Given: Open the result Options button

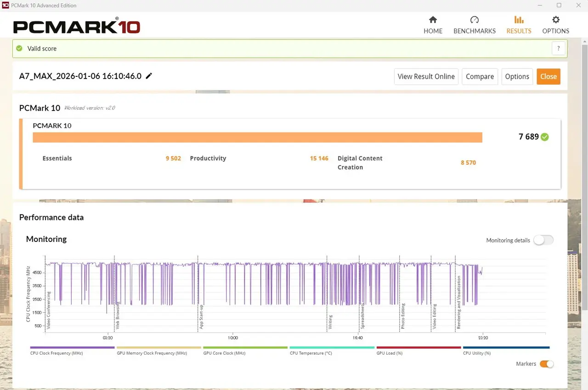Looking at the screenshot, I should 517,76.
